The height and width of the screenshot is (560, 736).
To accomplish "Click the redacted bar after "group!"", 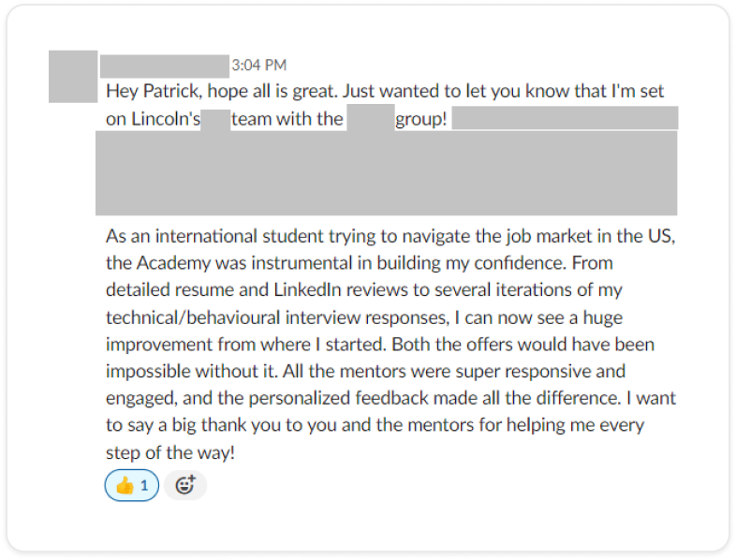I will click(565, 118).
